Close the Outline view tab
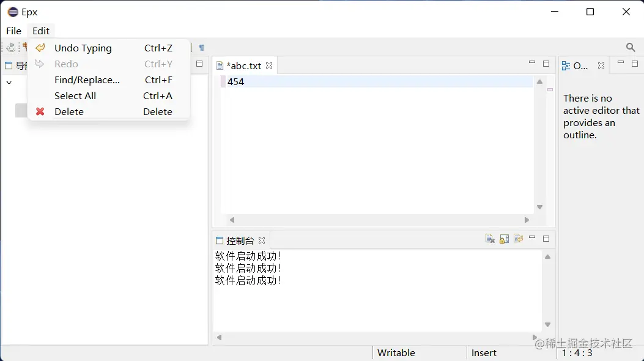This screenshot has height=361, width=644. click(x=601, y=65)
